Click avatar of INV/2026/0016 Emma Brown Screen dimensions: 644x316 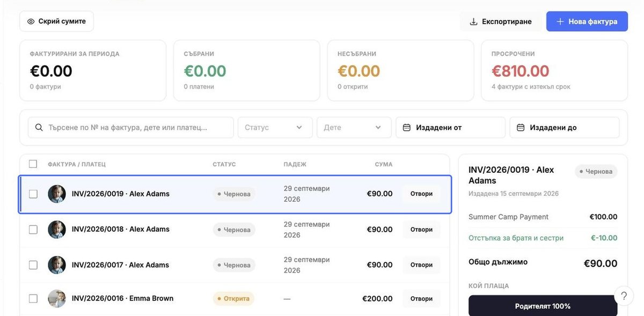(x=57, y=298)
